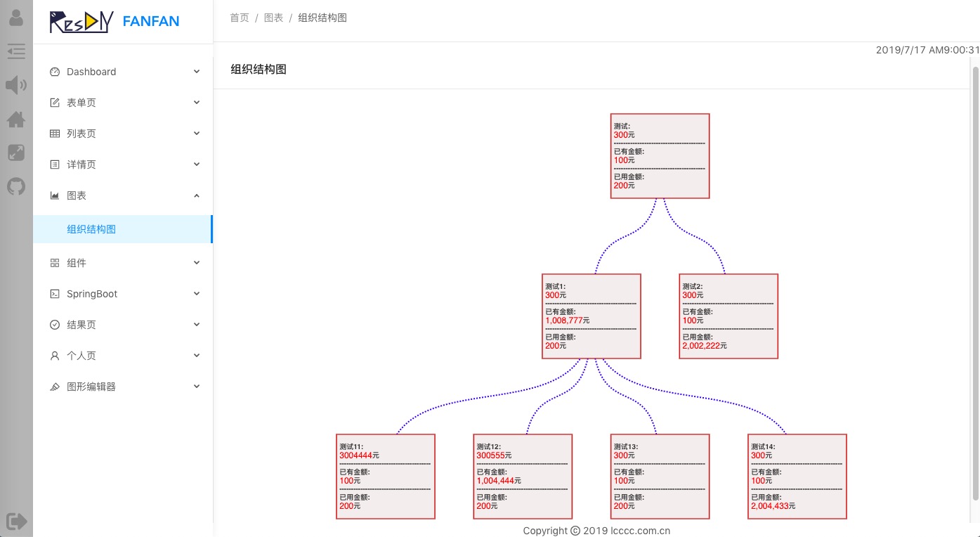Enter fullscreen with the expand icon
Viewport: 980px width, 537px height.
tap(15, 153)
